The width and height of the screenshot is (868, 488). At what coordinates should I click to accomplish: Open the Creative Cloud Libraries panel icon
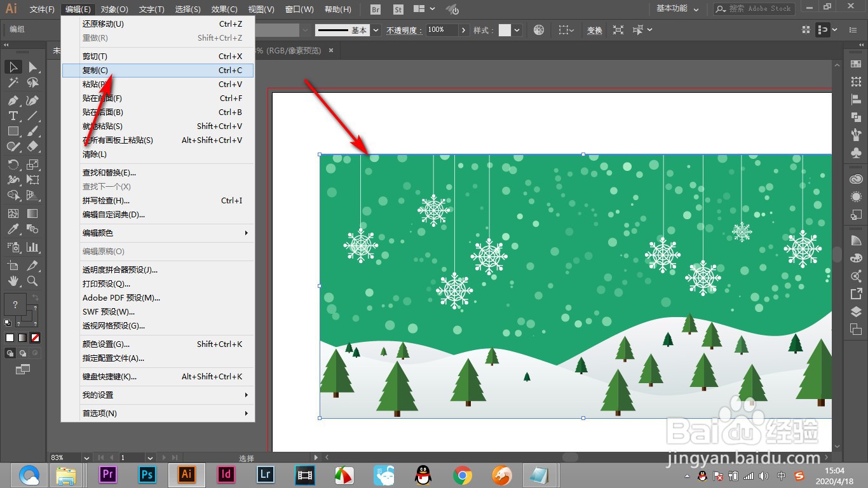[856, 180]
